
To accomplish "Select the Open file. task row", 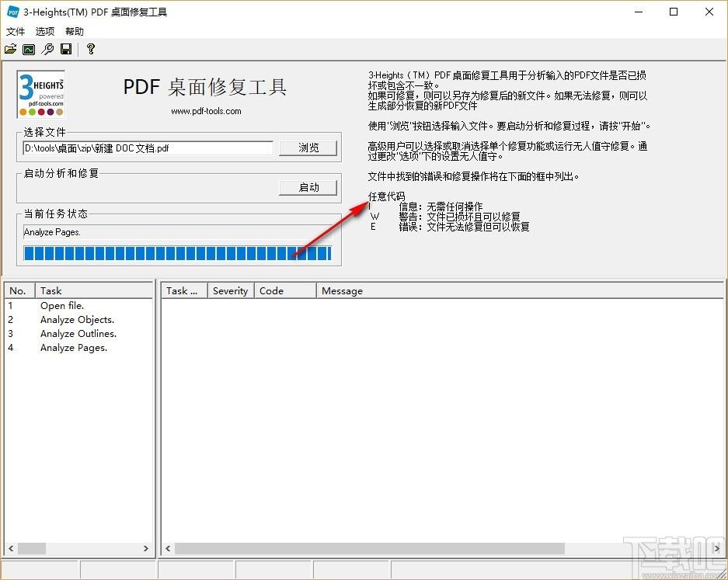I will (78, 306).
